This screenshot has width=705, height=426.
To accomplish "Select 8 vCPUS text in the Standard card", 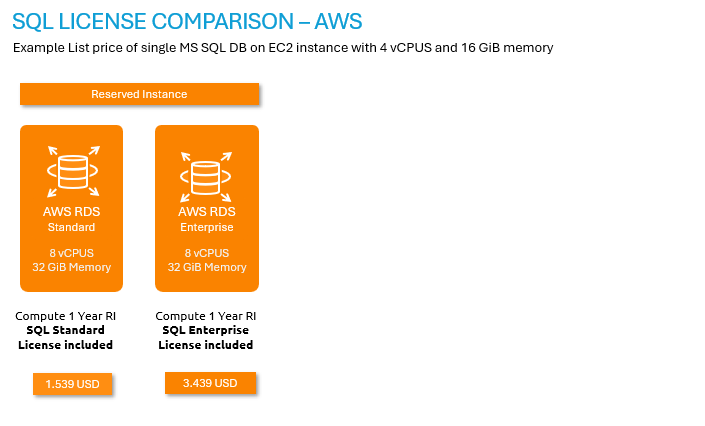I will click(72, 253).
